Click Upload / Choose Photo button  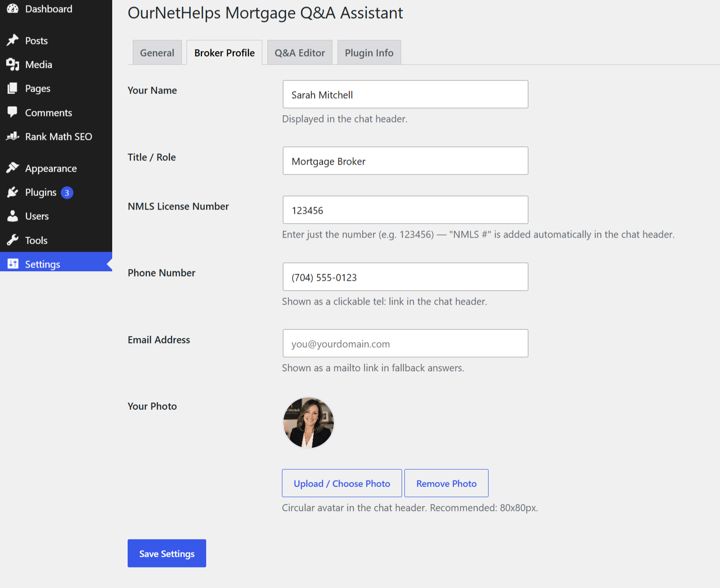click(x=342, y=483)
